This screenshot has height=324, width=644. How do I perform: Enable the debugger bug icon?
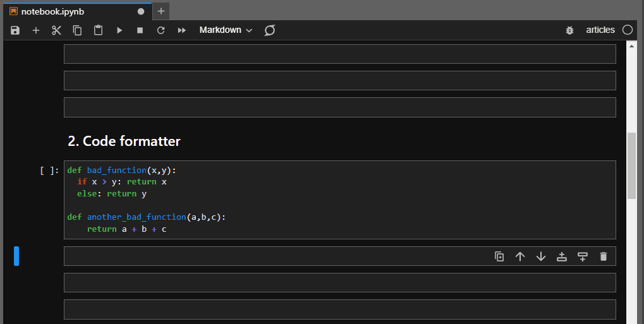tap(569, 30)
